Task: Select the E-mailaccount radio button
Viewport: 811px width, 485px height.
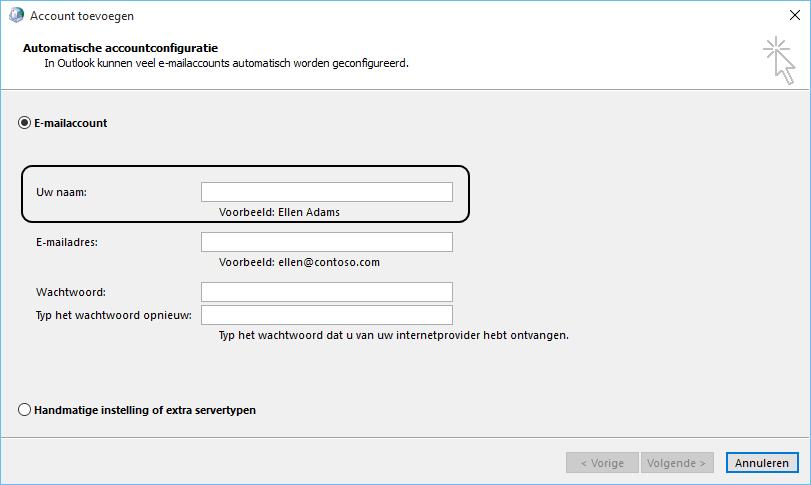Action: 25,123
